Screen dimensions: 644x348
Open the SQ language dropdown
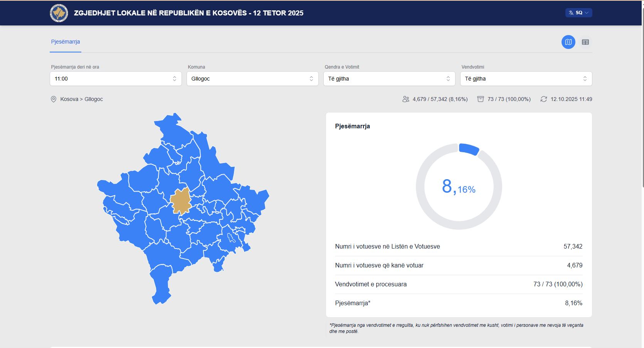(579, 13)
